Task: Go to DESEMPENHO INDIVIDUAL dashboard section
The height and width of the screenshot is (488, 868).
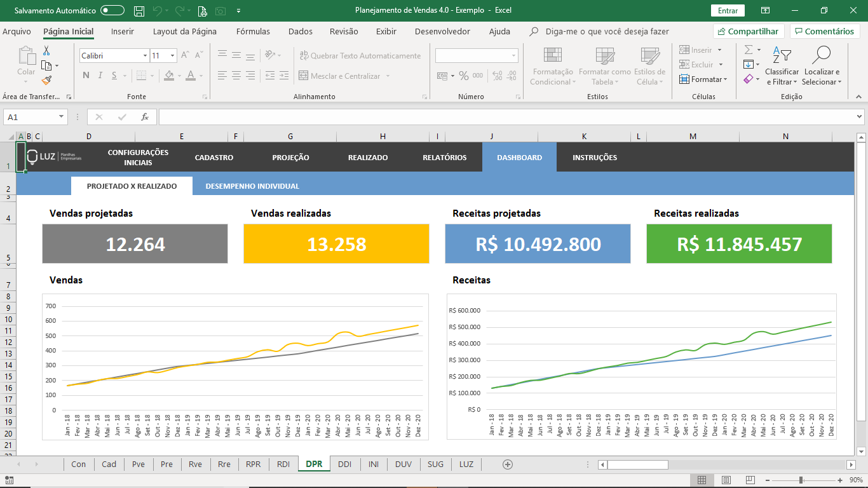Action: click(252, 186)
